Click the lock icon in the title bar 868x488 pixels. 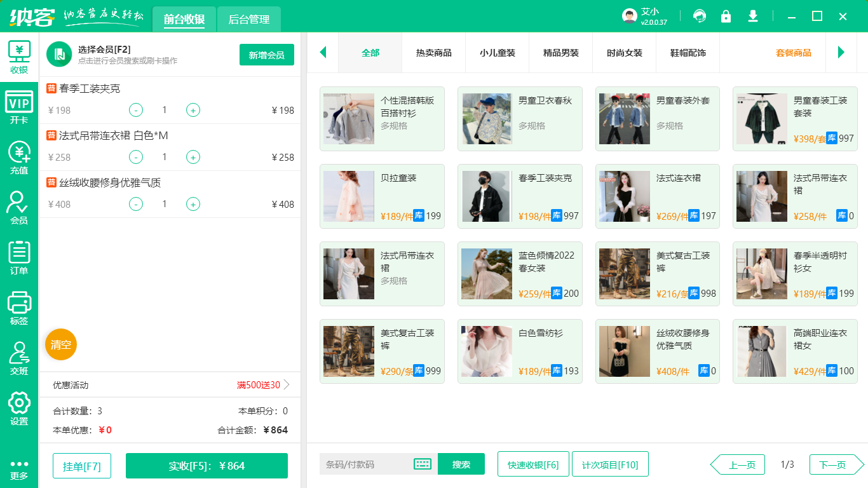point(726,16)
